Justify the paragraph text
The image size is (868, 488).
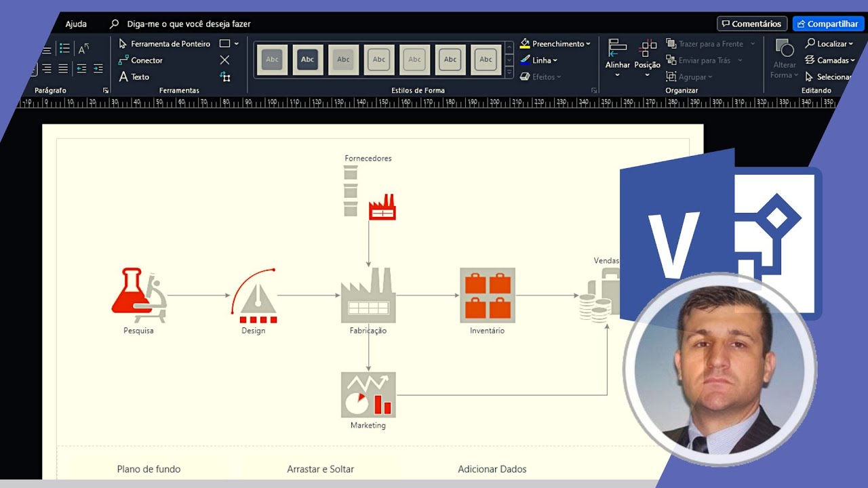pyautogui.click(x=63, y=68)
